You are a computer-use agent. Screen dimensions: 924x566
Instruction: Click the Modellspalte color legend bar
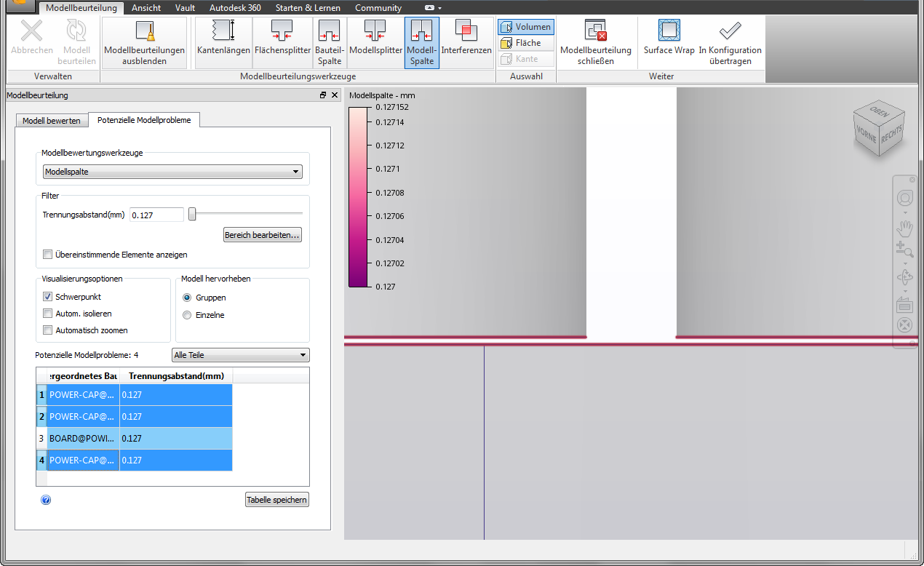359,197
